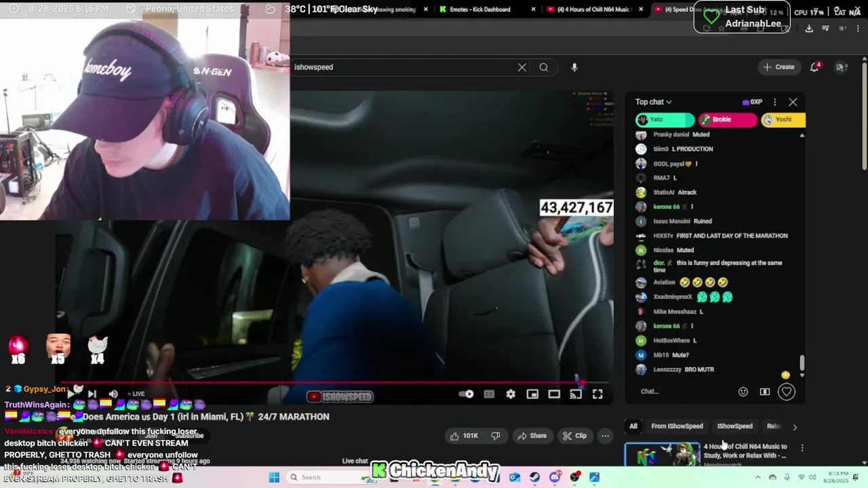Click the live chat scrollbar
Viewport: 868px width, 488px height.
coord(802,363)
